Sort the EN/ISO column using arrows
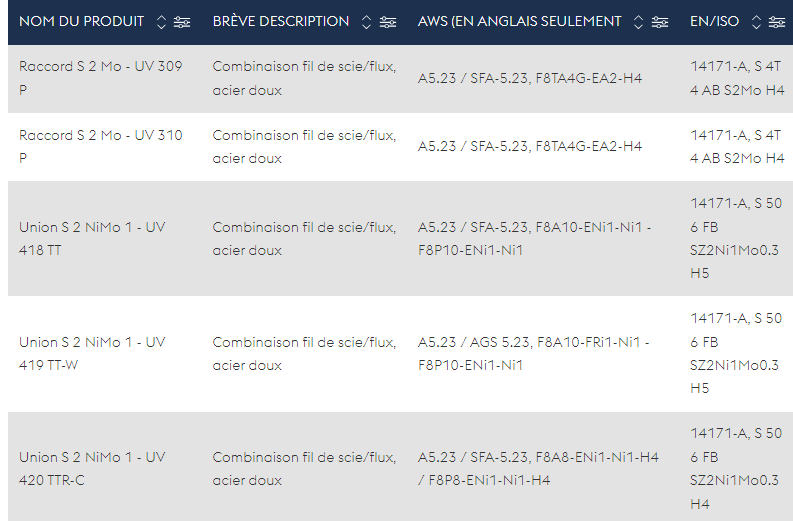The width and height of the screenshot is (793, 521). point(756,22)
